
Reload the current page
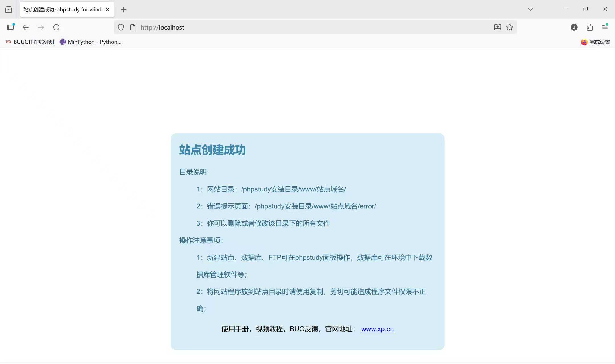point(56,27)
